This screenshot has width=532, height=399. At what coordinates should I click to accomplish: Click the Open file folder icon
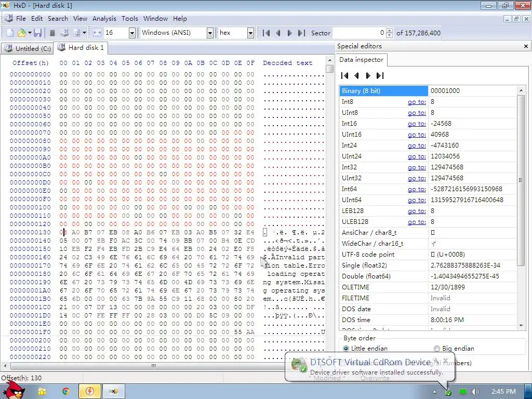pyautogui.click(x=21, y=33)
